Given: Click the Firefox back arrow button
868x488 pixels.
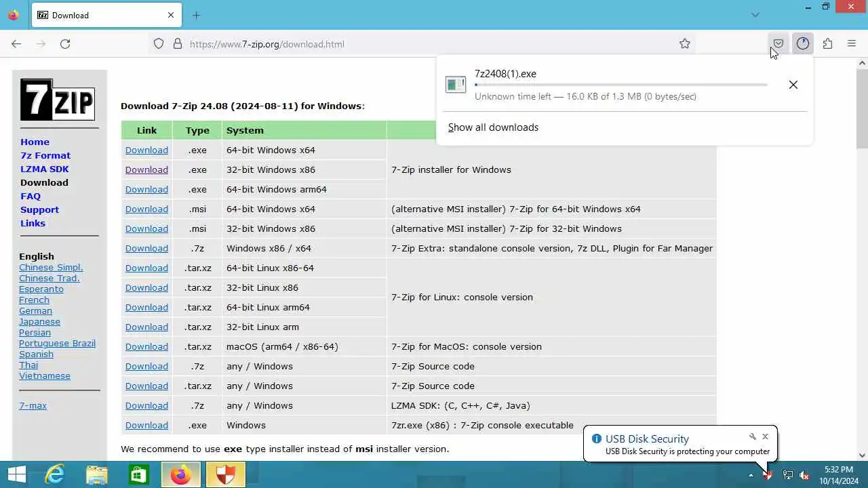Looking at the screenshot, I should tap(16, 44).
